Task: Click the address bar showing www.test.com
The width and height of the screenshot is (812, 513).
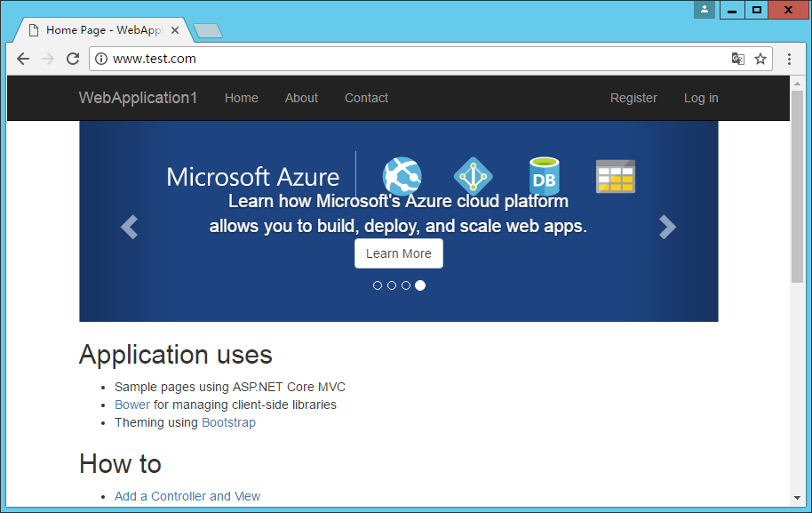Action: pos(409,59)
